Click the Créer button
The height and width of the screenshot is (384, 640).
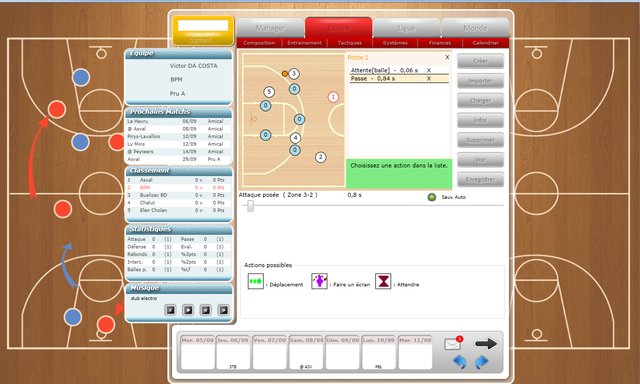pos(480,61)
